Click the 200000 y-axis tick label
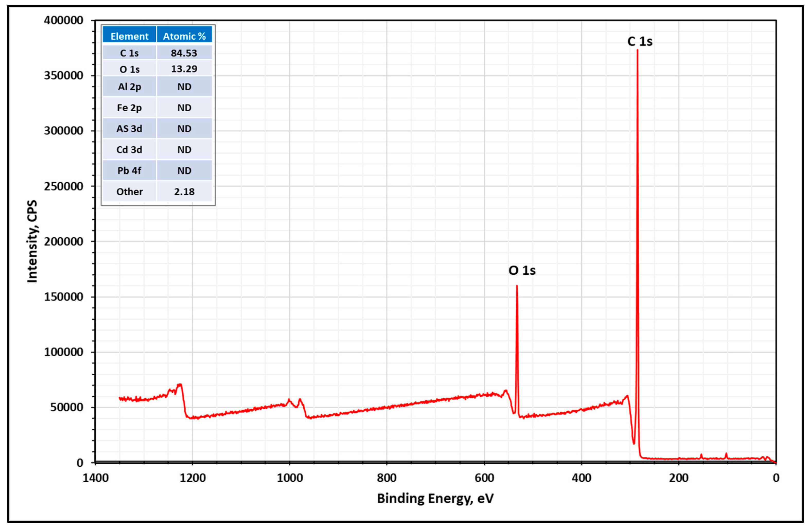 64,241
